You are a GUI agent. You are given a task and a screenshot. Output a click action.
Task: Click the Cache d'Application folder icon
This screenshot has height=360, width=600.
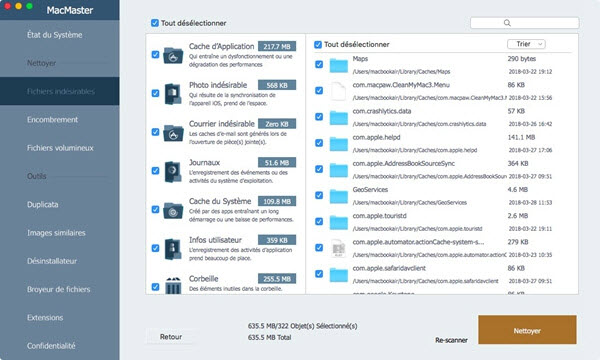pyautogui.click(x=173, y=55)
